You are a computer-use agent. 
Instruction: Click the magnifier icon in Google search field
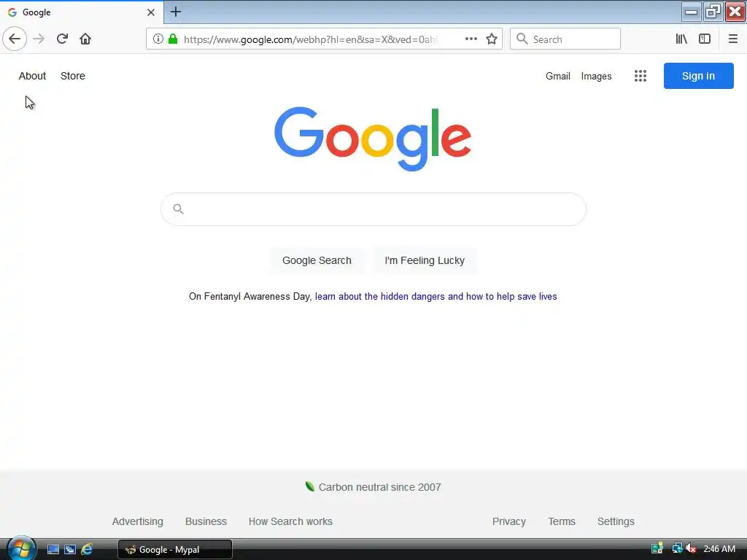click(178, 209)
